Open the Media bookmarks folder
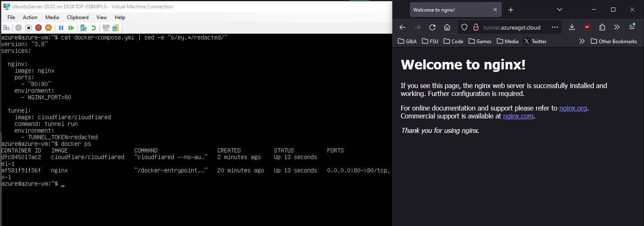 [x=508, y=41]
